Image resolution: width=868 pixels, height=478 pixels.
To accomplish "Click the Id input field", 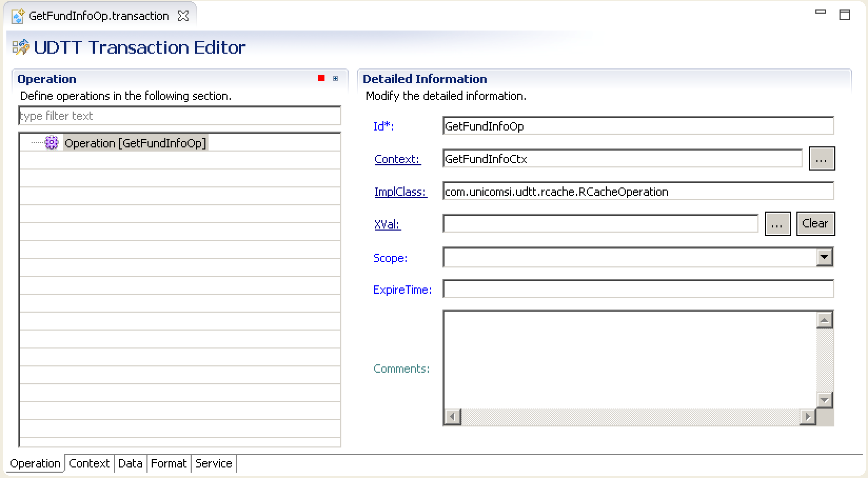I will pyautogui.click(x=638, y=126).
